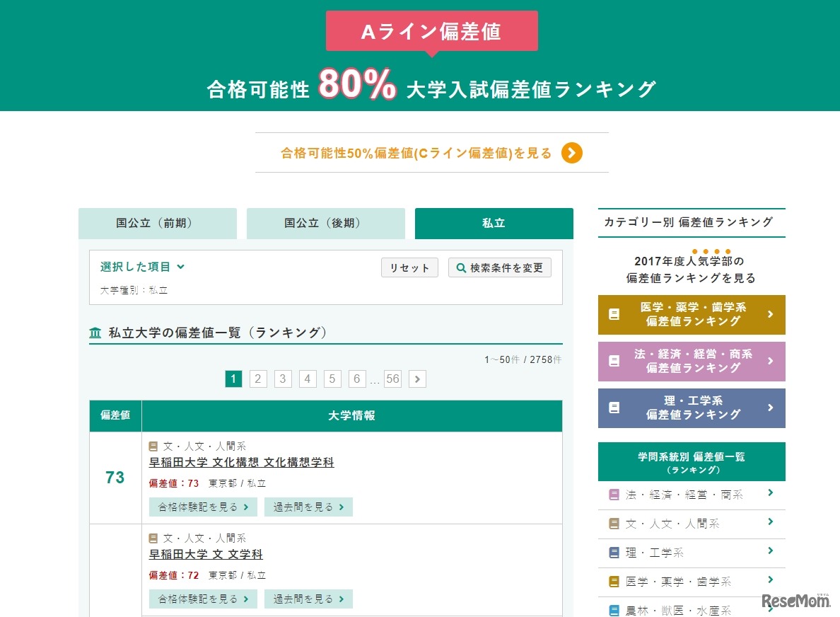Viewport: 840px width, 617px height.
Task: Click document icon on 理・工学系 banner
Action: coord(614,408)
